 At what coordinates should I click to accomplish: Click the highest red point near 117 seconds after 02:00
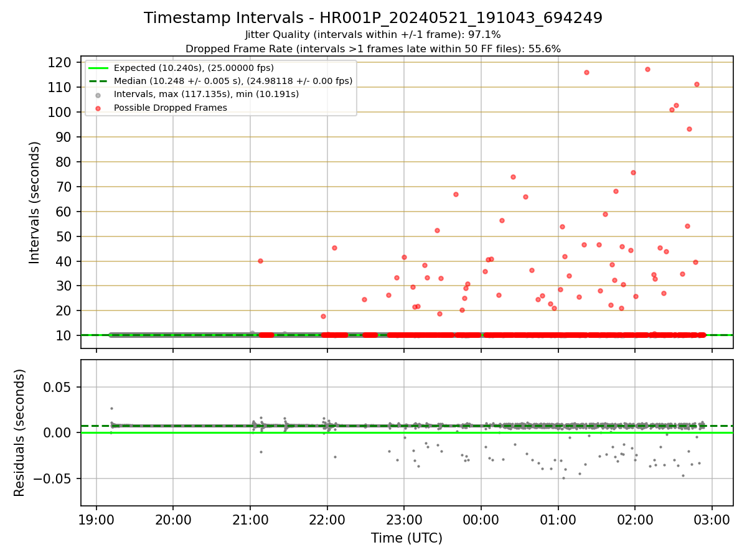pos(647,69)
